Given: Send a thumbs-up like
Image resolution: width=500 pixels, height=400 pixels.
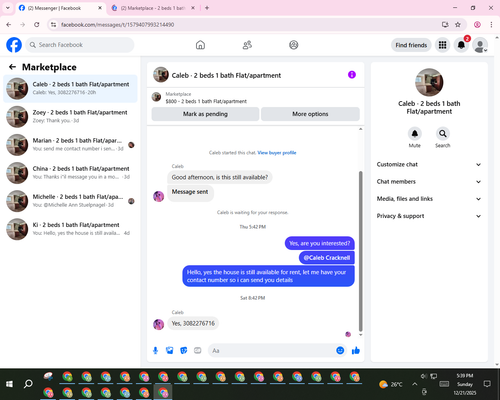Looking at the screenshot, I should (356, 350).
